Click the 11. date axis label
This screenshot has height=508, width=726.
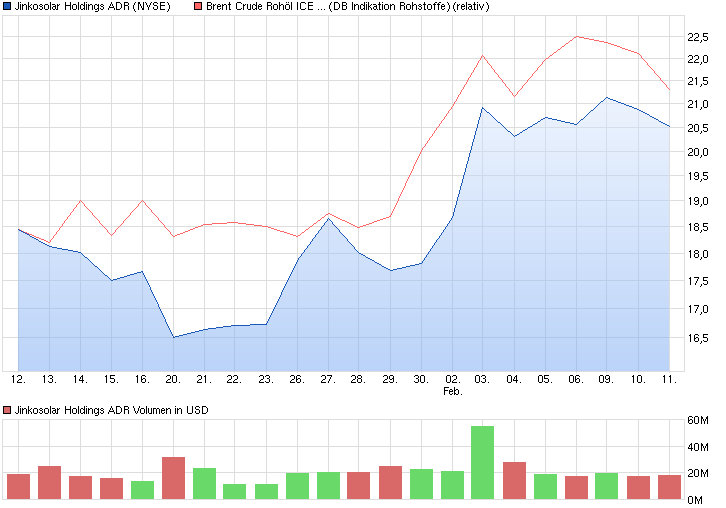[x=669, y=379]
